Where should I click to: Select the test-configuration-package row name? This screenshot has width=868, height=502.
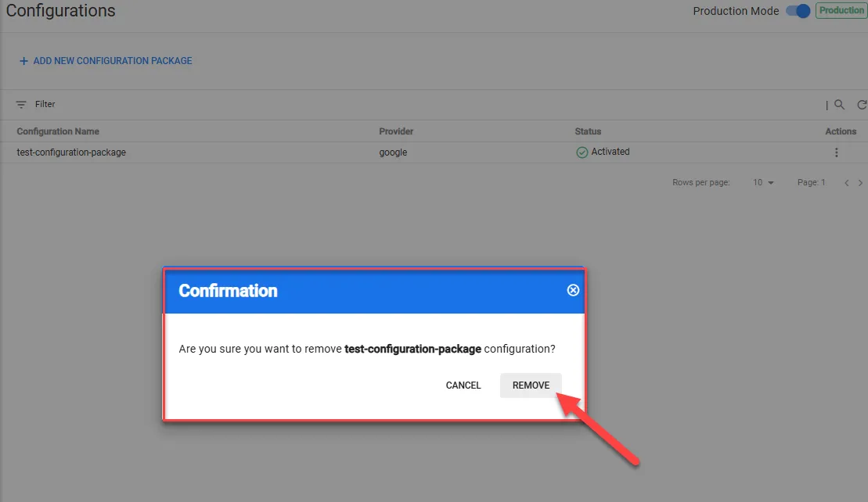coord(71,152)
